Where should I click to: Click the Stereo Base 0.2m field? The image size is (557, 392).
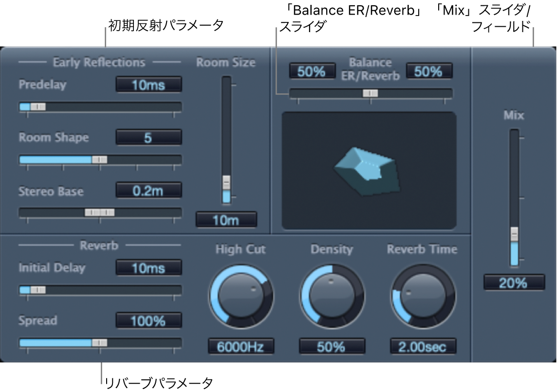coord(149,191)
